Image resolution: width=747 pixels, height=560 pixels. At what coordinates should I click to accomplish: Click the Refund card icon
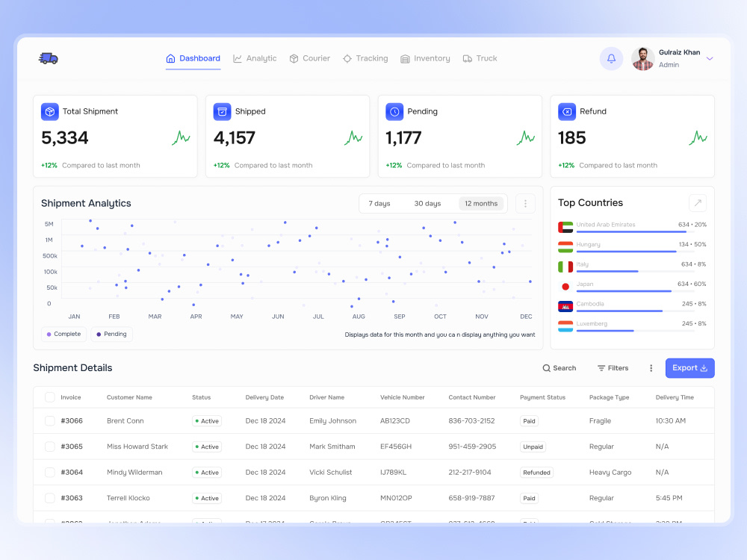pos(567,112)
